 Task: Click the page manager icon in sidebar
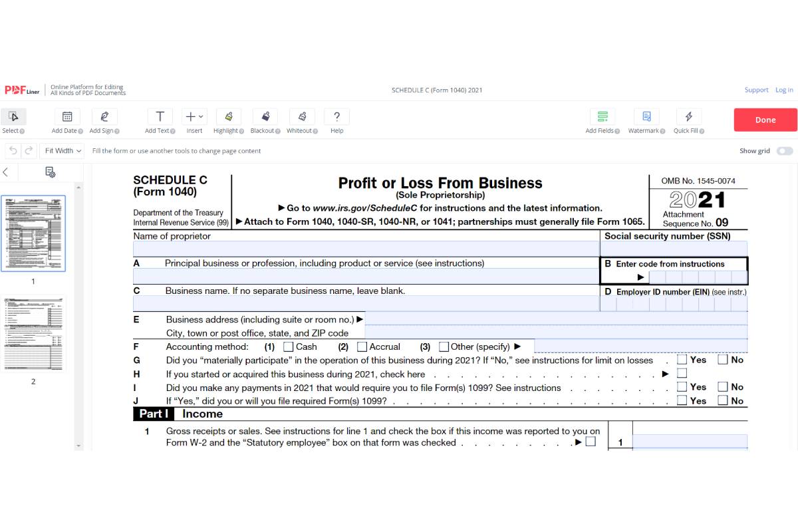(50, 172)
